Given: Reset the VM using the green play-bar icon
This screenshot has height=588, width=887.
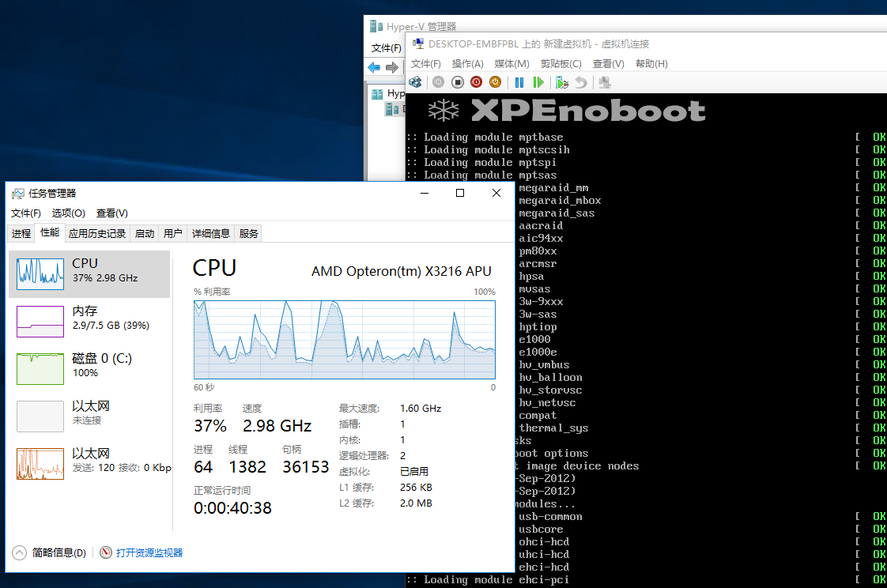Looking at the screenshot, I should [x=538, y=82].
